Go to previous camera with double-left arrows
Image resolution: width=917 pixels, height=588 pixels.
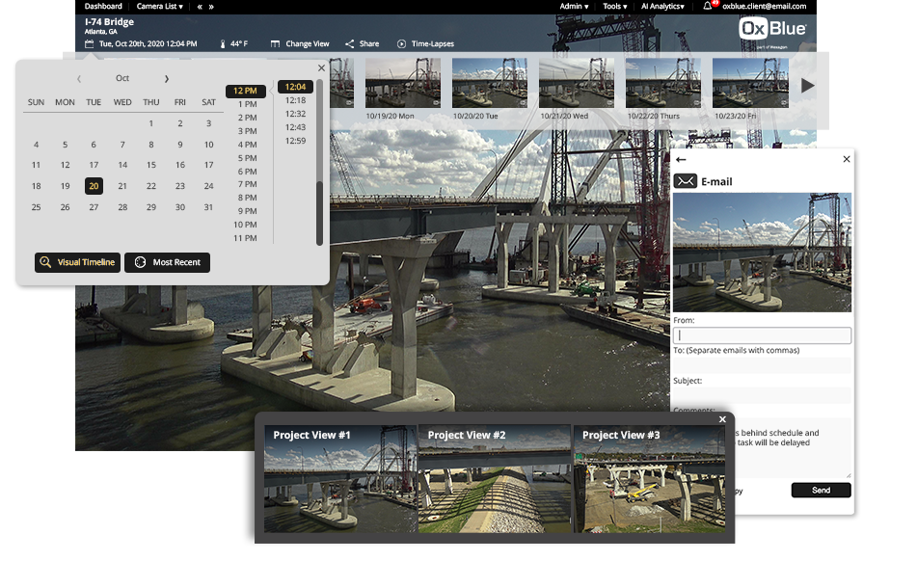point(200,7)
